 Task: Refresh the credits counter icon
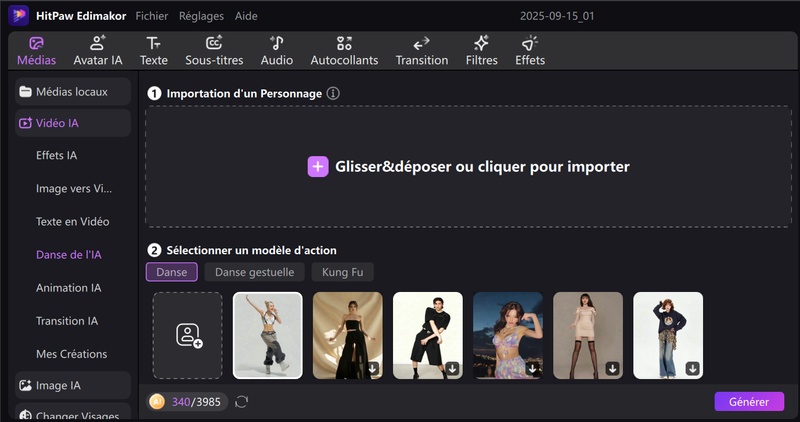pos(241,402)
